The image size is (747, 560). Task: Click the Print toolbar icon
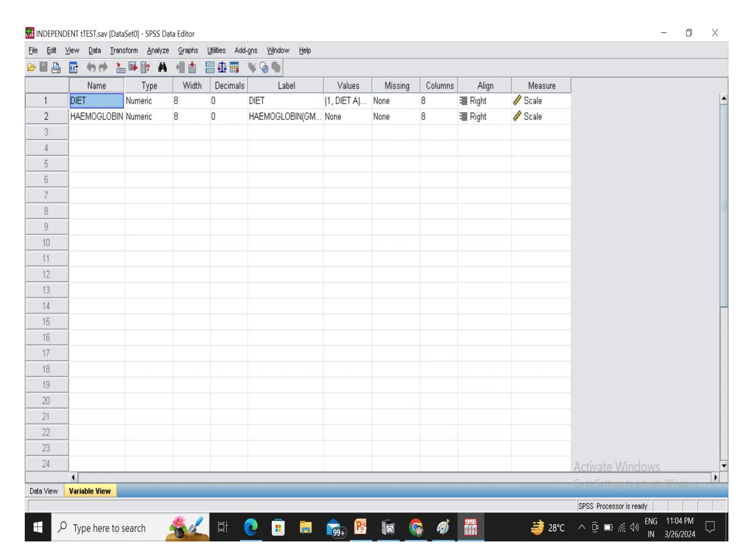(56, 67)
